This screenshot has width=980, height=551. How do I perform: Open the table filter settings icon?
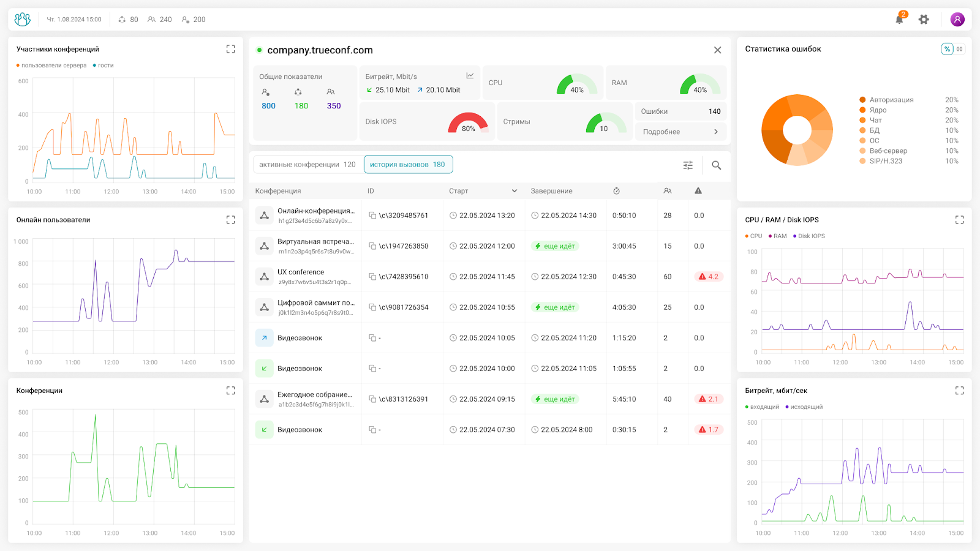(688, 165)
